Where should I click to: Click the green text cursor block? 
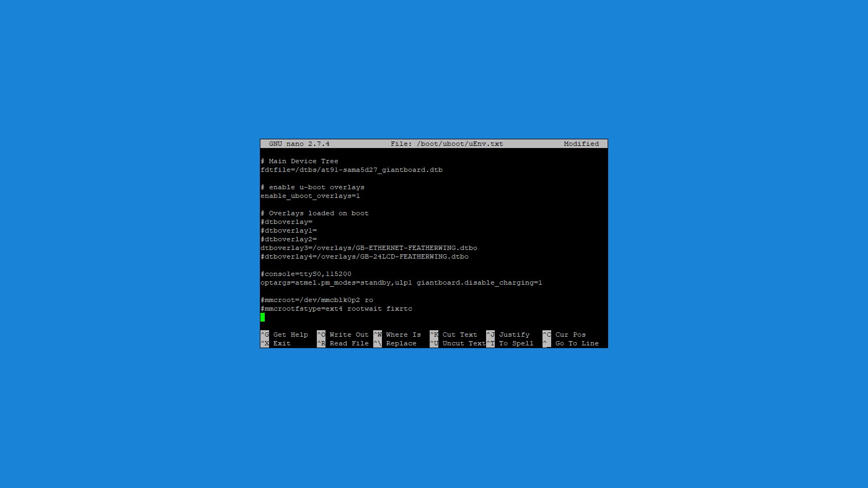click(x=263, y=317)
